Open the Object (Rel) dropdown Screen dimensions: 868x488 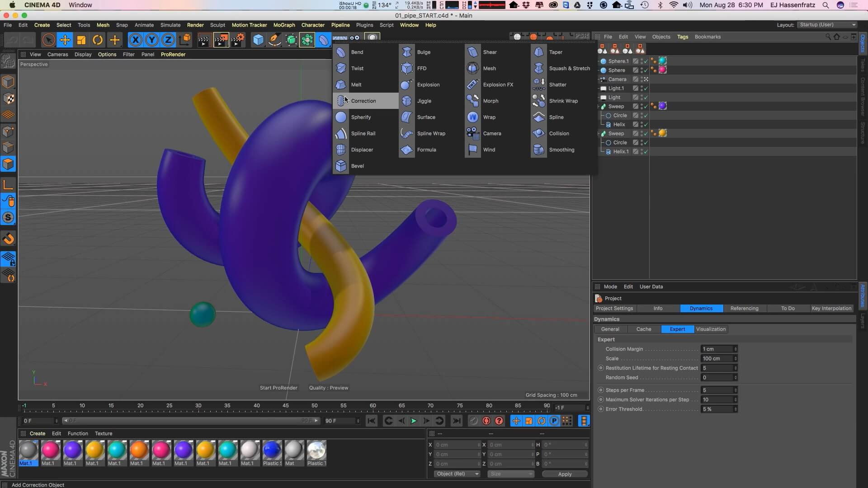click(x=457, y=474)
